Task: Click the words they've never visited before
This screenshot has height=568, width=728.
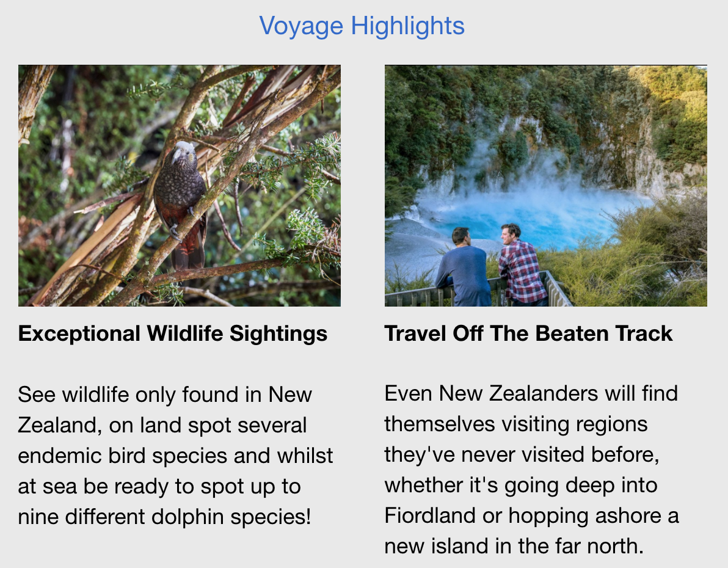Action: point(522,455)
